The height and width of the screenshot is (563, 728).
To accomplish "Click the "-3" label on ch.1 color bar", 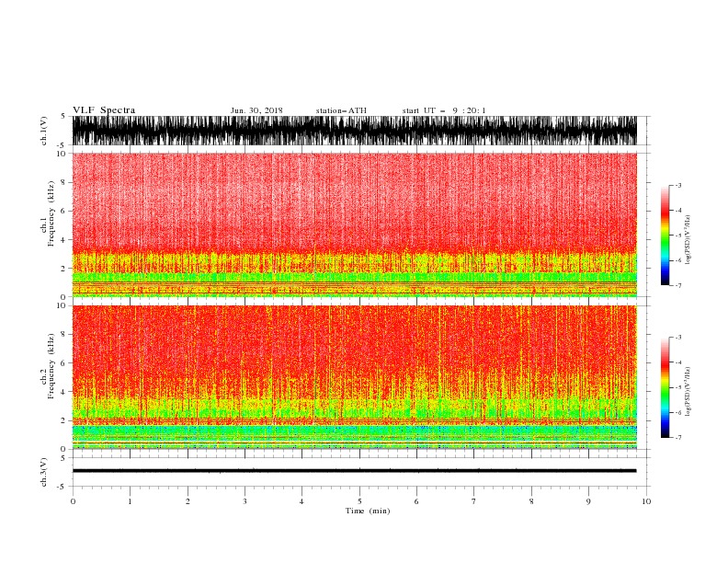I will [x=678, y=185].
